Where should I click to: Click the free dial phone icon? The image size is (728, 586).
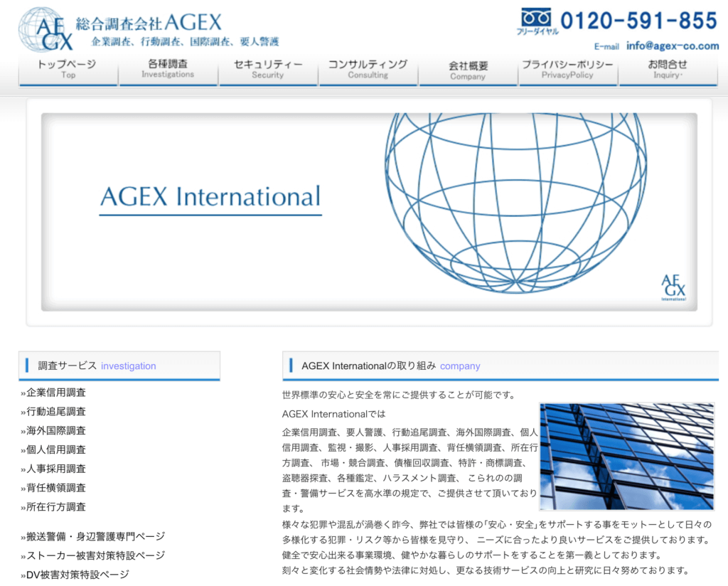click(x=536, y=19)
